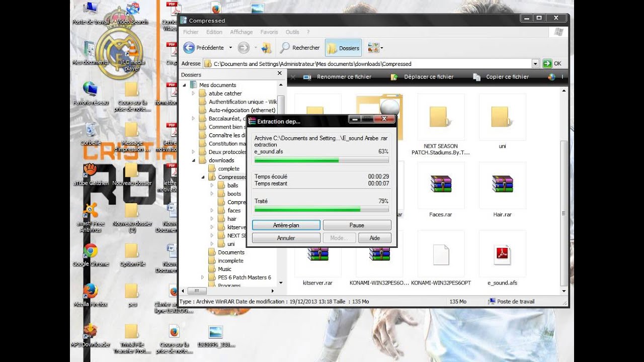Click the Précédente back arrow in Explorer
This screenshot has height=362, width=644.
tap(189, 48)
